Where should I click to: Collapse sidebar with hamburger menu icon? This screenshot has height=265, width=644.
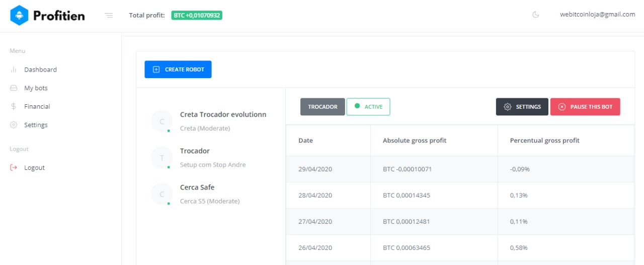tap(109, 15)
